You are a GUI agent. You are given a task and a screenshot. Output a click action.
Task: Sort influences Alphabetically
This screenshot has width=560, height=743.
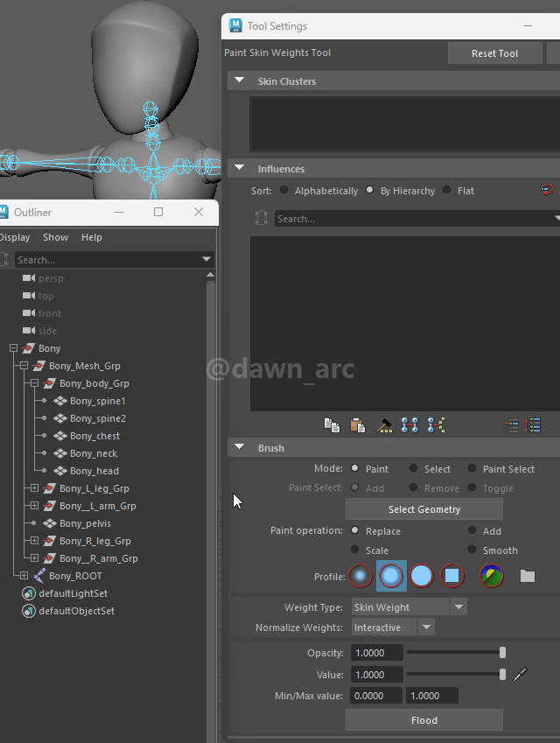(x=284, y=190)
